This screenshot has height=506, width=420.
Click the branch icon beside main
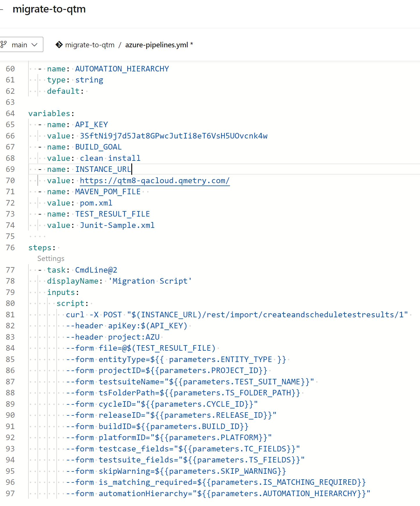pyautogui.click(x=3, y=44)
